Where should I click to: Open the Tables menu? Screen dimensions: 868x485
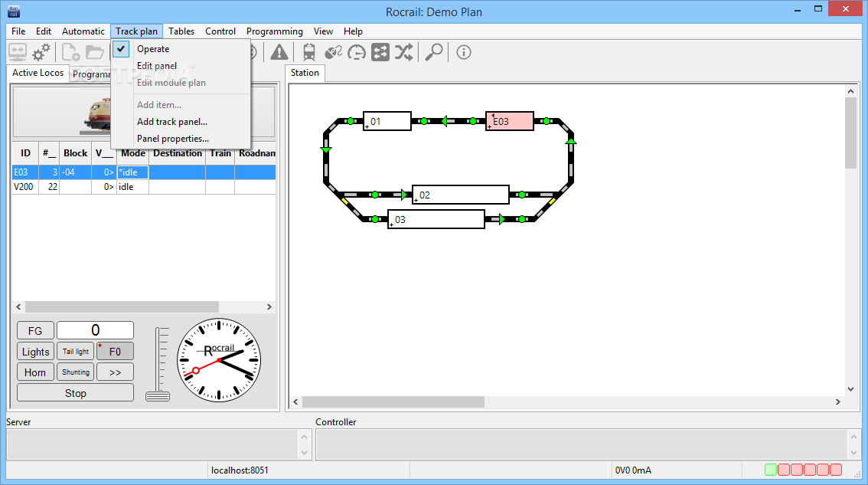(x=181, y=31)
